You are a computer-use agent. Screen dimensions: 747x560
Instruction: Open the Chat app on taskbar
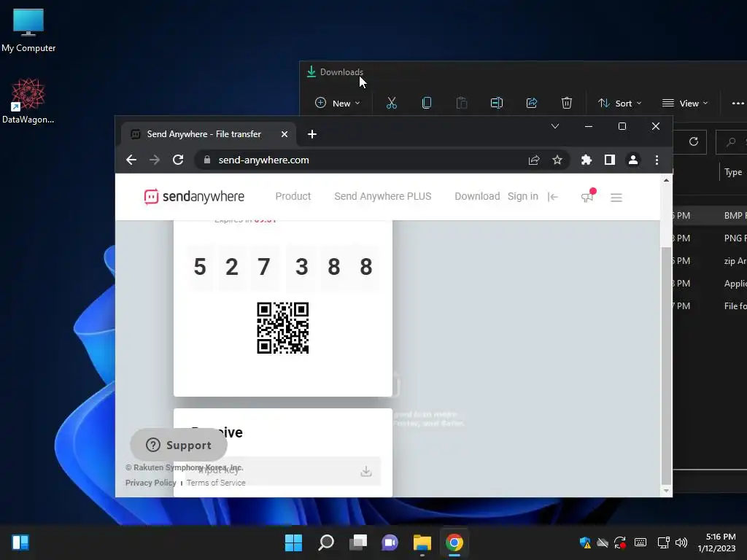[x=390, y=542]
